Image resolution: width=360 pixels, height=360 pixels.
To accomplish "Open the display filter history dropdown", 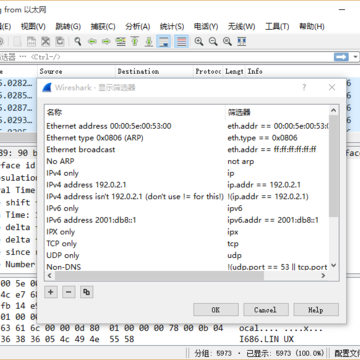I will (x=355, y=57).
